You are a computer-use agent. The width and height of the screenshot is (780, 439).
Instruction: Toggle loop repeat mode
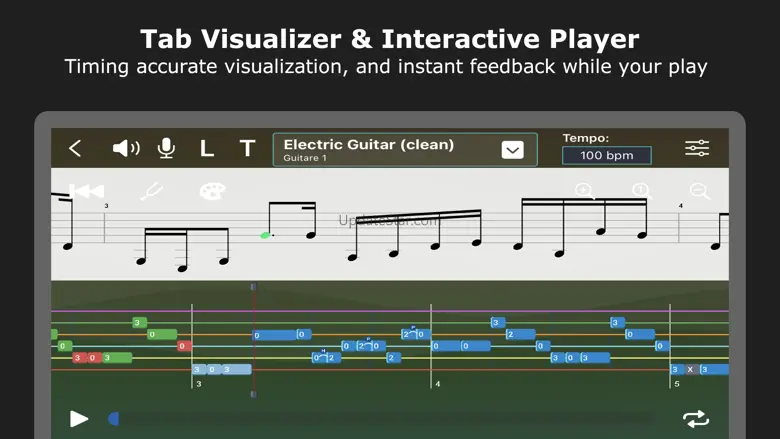(x=695, y=419)
